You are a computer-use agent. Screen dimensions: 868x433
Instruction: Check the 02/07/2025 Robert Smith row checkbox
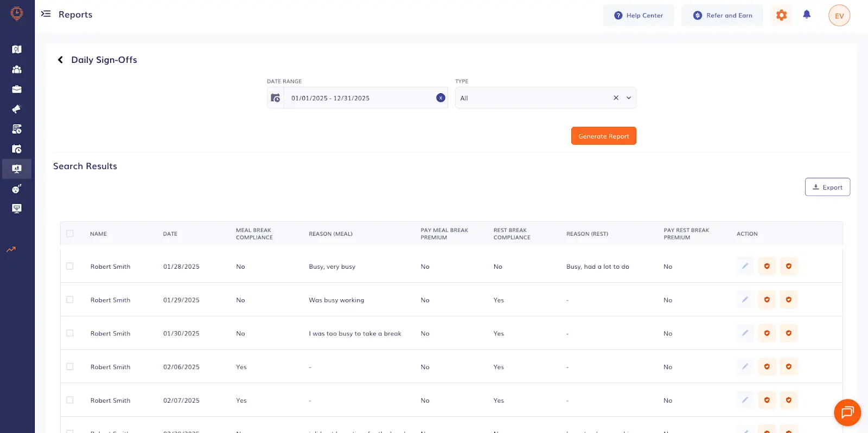coord(69,400)
